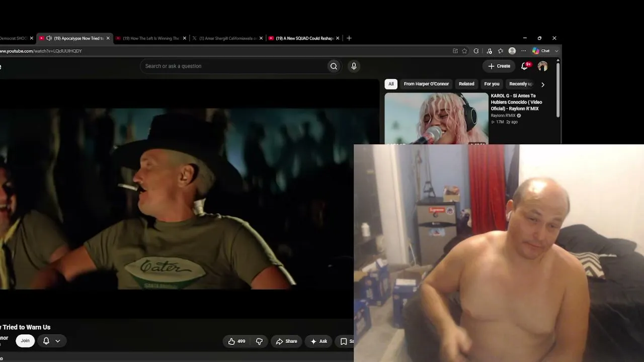The width and height of the screenshot is (644, 362).
Task: Click the browser extensions puzzle icon
Action: pos(476,51)
